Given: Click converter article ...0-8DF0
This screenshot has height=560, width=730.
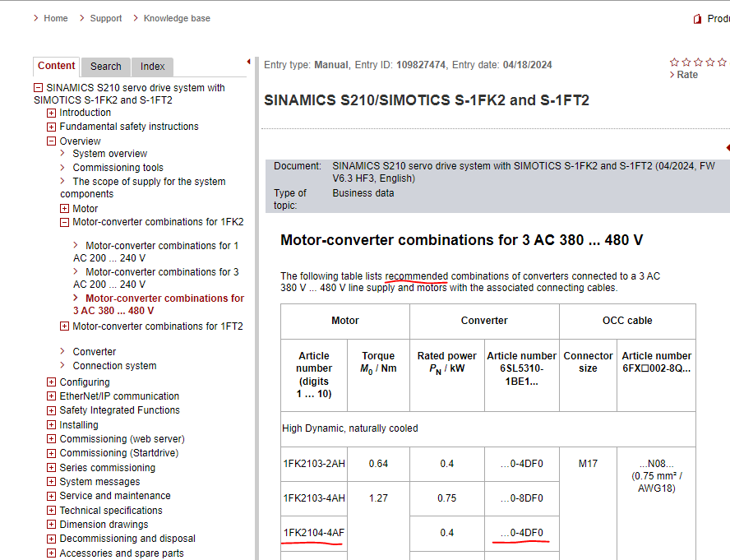Looking at the screenshot, I should click(x=521, y=498).
